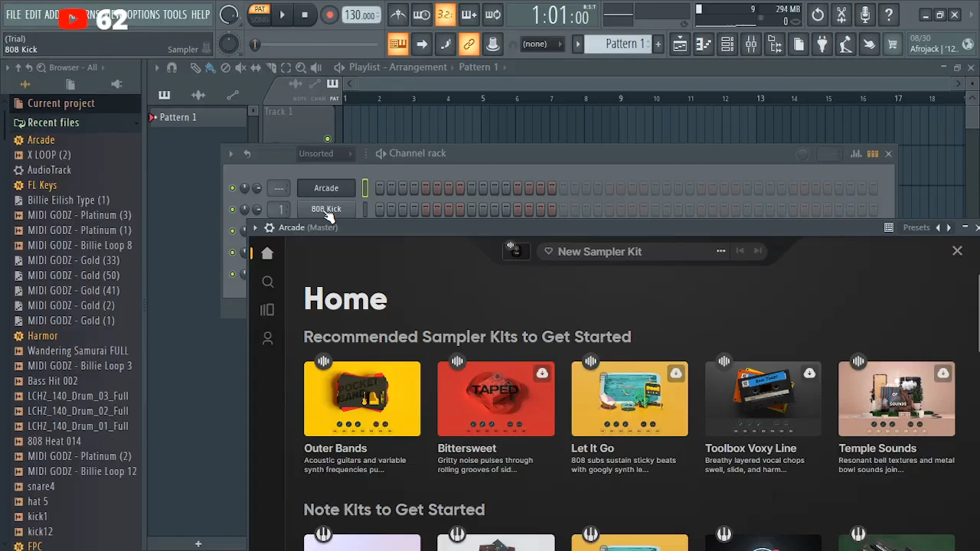Screen dimensions: 980x551
Task: Open Arcade search sidebar icon
Action: (x=267, y=282)
